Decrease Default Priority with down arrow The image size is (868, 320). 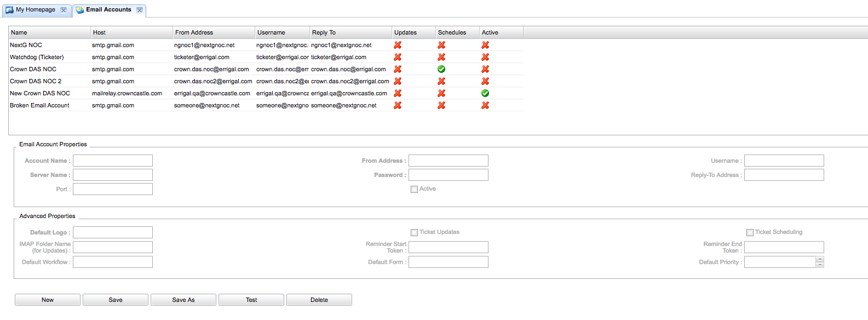[820, 265]
